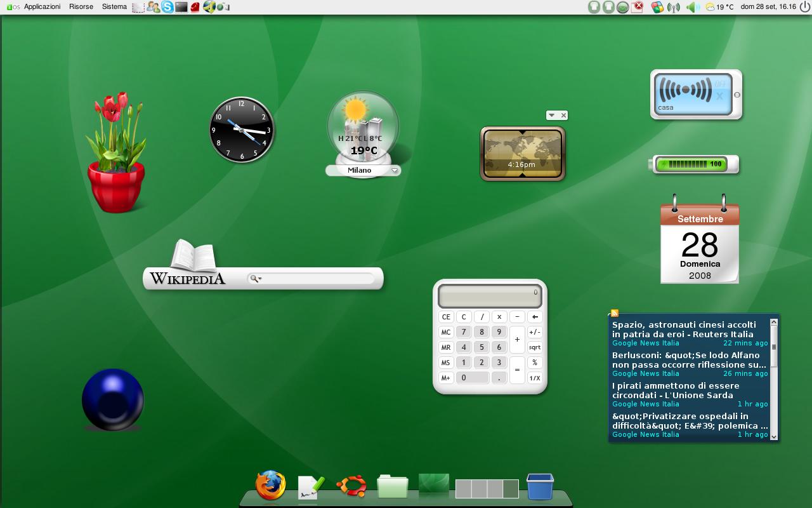Open the Risorse menu

click(81, 6)
